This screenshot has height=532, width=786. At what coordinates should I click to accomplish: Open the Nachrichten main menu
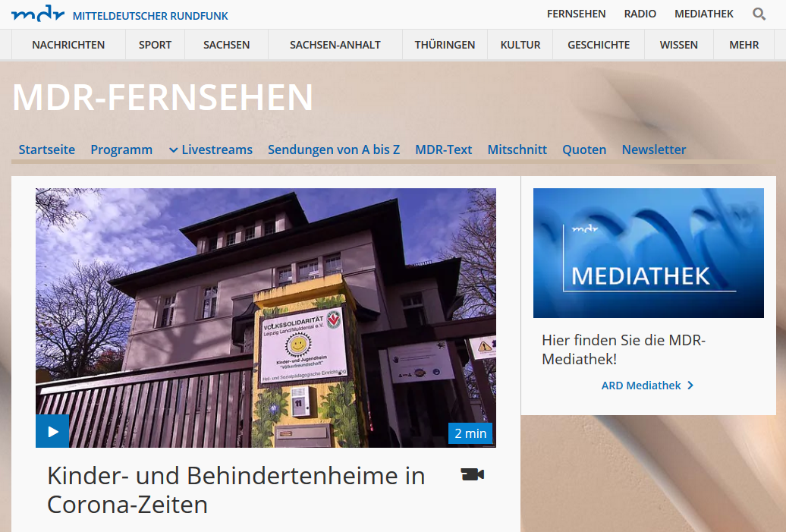(x=68, y=45)
